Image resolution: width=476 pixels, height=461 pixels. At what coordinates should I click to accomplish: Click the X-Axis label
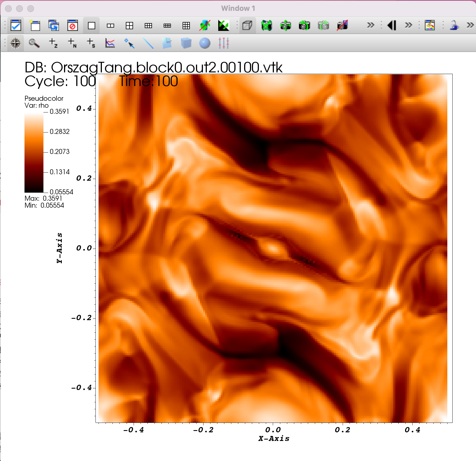point(274,439)
